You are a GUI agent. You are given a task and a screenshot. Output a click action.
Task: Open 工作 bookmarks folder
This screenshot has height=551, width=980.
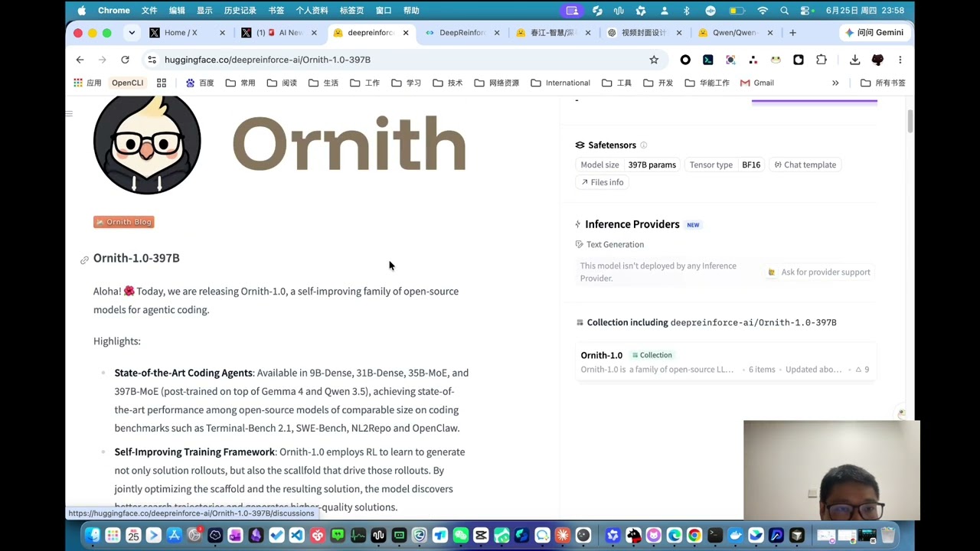coord(364,83)
